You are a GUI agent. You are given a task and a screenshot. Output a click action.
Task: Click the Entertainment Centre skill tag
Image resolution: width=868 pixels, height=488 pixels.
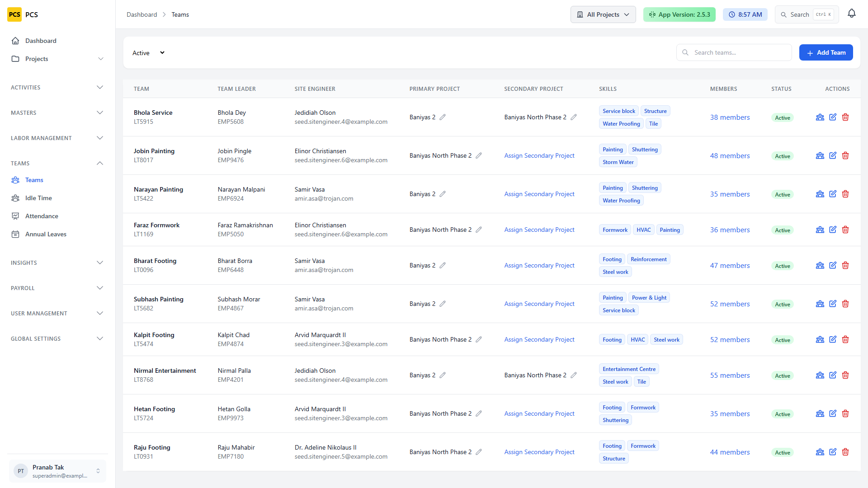click(629, 369)
